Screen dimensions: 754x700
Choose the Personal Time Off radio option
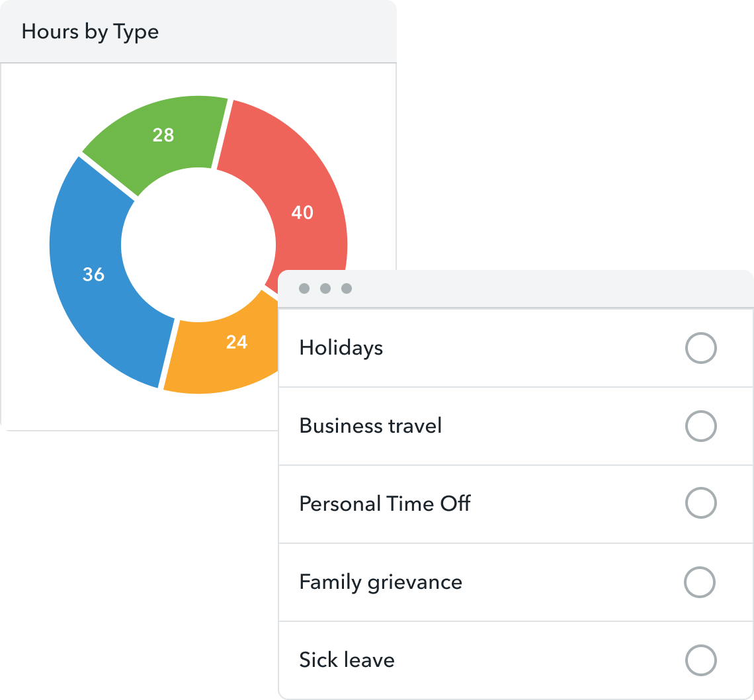point(700,503)
